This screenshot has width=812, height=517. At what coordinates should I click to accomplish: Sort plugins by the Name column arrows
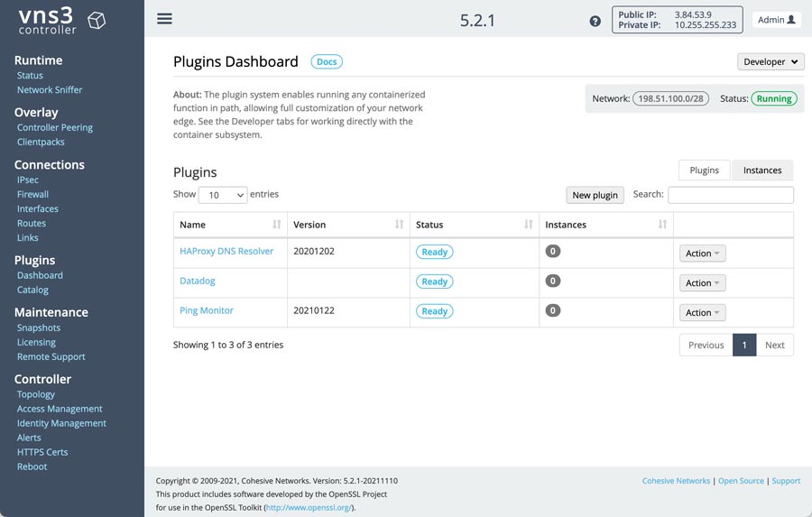point(277,225)
